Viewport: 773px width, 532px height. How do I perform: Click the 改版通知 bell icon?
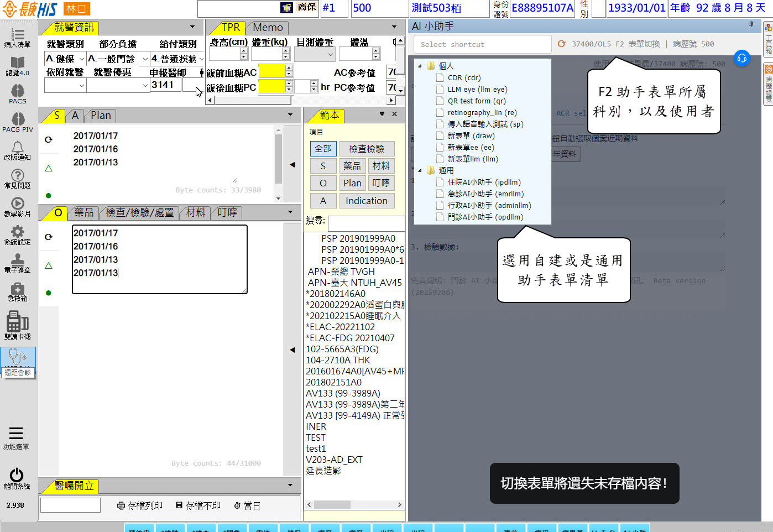click(x=18, y=149)
